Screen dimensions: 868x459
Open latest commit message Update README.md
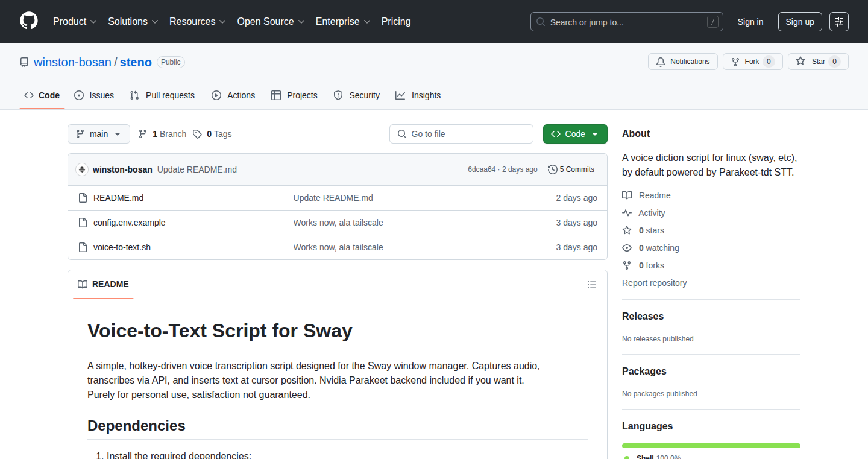[x=197, y=169]
